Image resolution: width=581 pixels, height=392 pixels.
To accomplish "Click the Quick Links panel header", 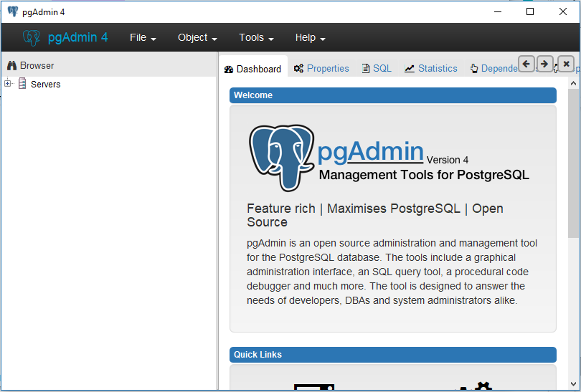I will point(393,355).
